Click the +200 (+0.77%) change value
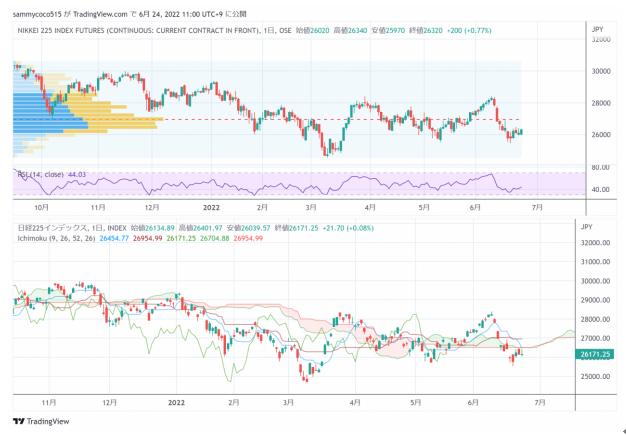 click(469, 31)
